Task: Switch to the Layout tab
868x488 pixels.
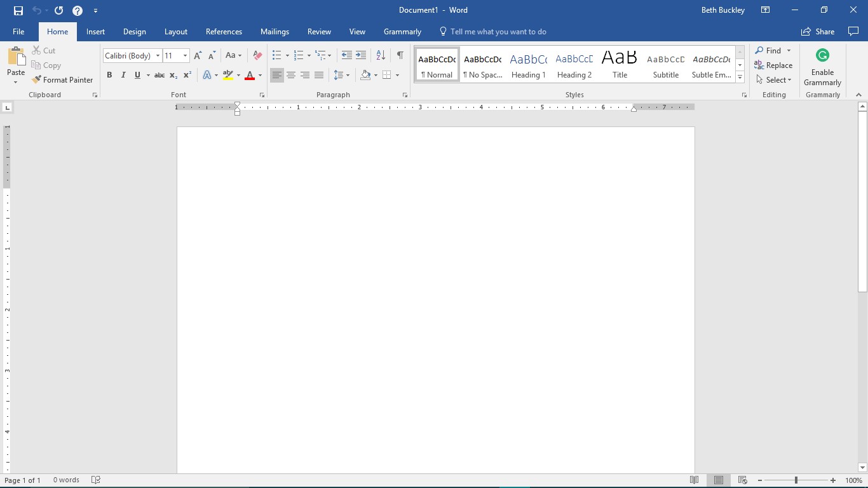Action: point(175,32)
